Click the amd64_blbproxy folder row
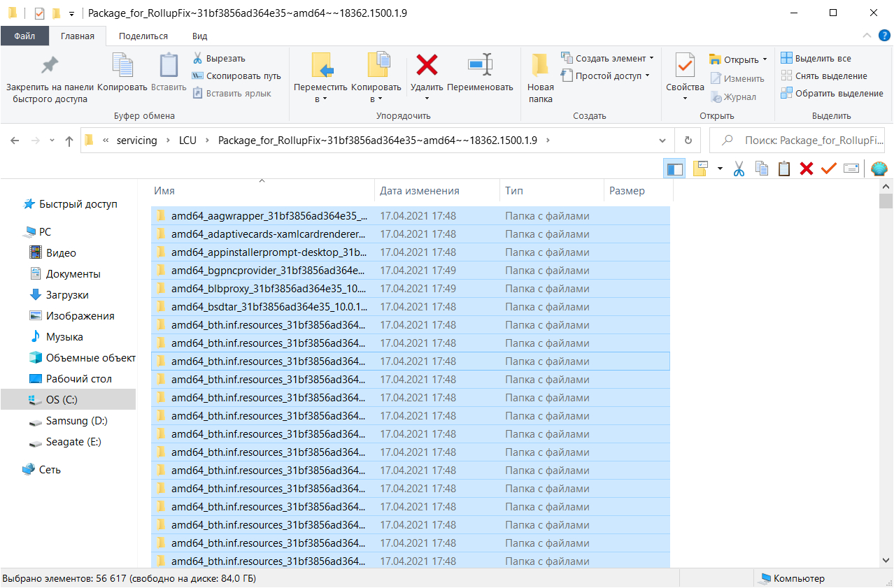The height and width of the screenshot is (588, 894). pyautogui.click(x=411, y=289)
